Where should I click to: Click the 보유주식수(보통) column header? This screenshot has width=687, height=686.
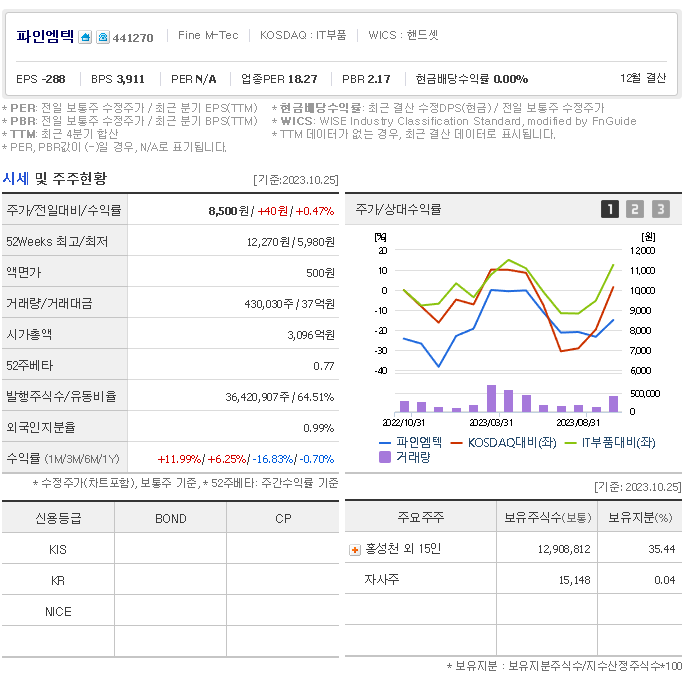[x=547, y=517]
